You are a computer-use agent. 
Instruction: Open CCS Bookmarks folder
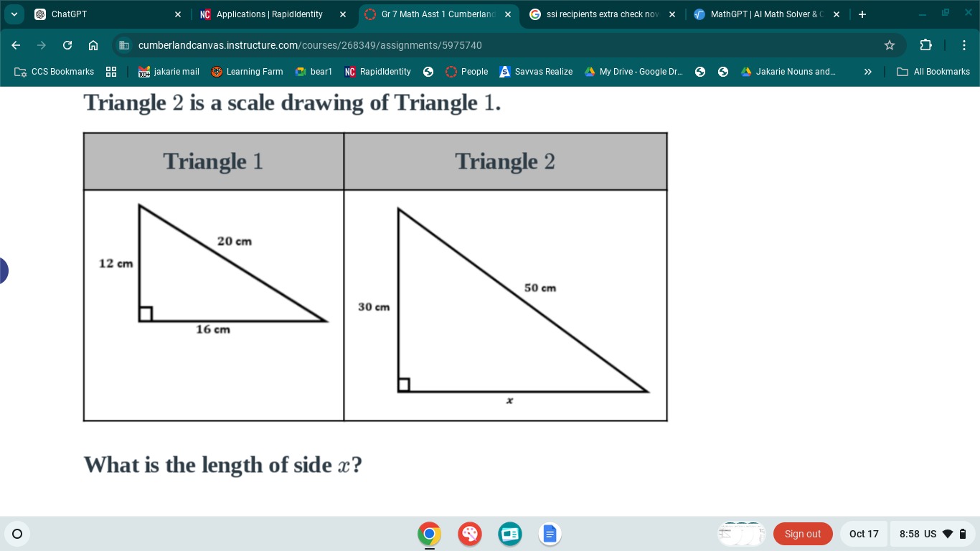(55, 72)
